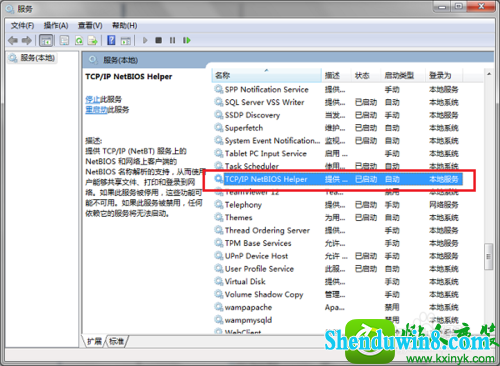Select the SPP Notification Service name
Viewport: 500px width, 366px height.
point(267,89)
